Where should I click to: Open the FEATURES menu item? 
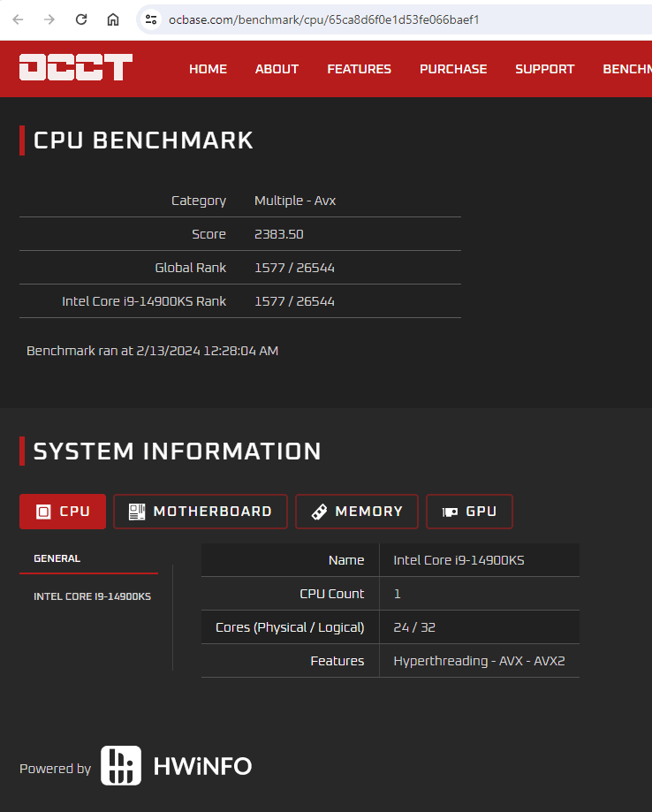(x=360, y=69)
